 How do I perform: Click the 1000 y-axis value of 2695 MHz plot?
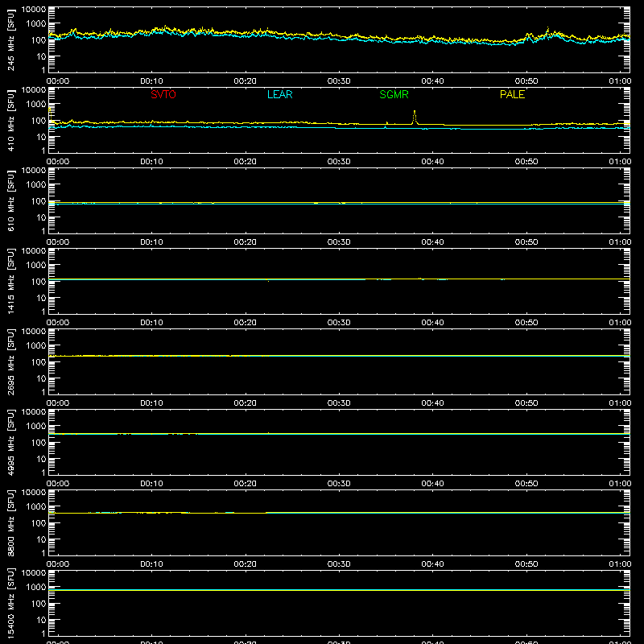coord(36,346)
